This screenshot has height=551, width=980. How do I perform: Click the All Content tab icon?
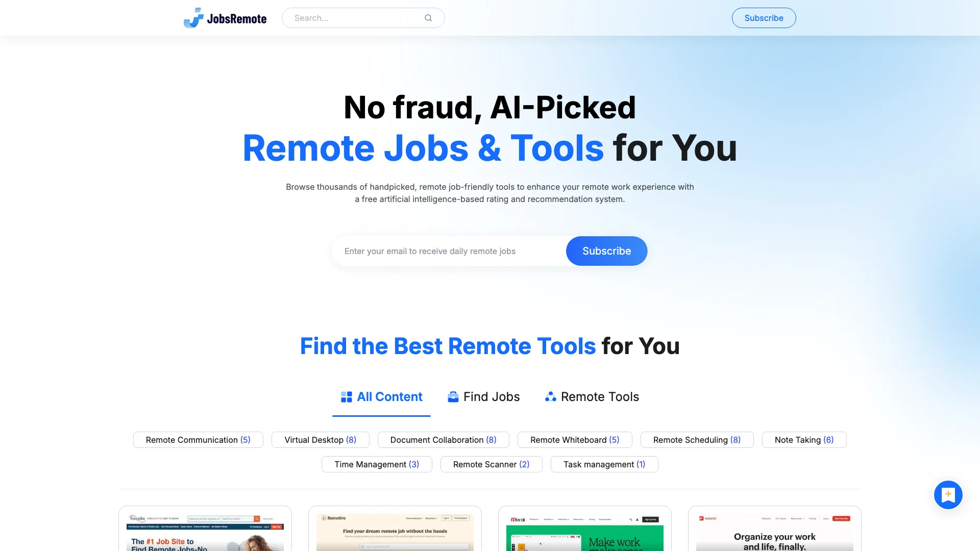pyautogui.click(x=346, y=396)
